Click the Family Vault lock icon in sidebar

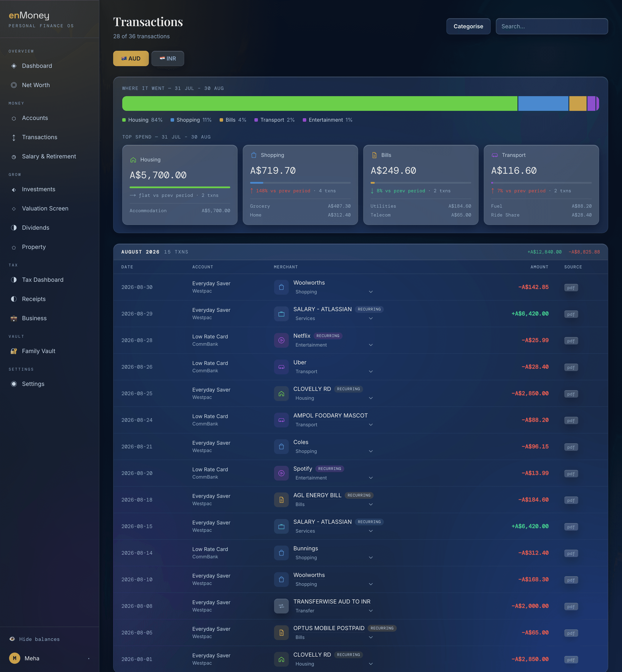[14, 351]
